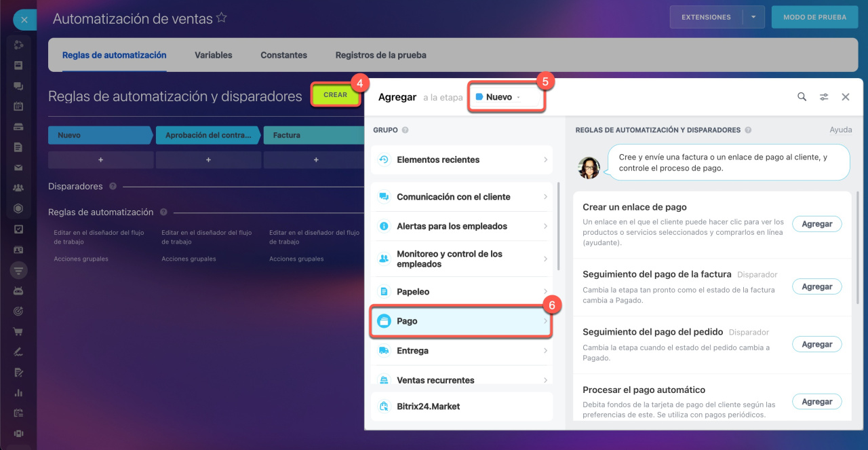Add Seguimiento del pago de la factura

[817, 286]
